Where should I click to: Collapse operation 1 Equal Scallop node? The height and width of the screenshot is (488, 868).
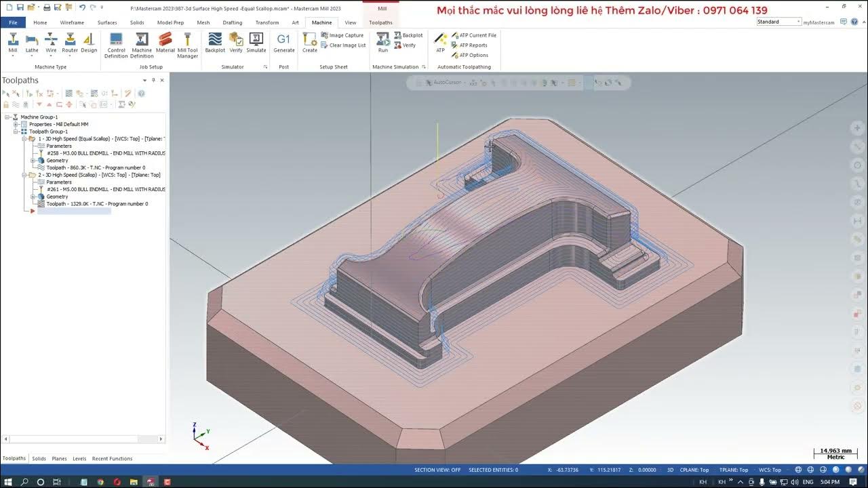pos(24,139)
